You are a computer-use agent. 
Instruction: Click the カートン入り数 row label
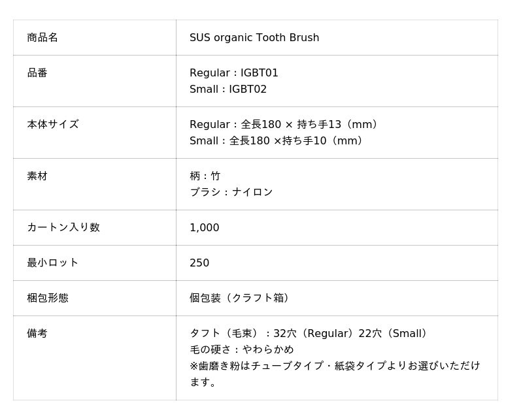[63, 228]
